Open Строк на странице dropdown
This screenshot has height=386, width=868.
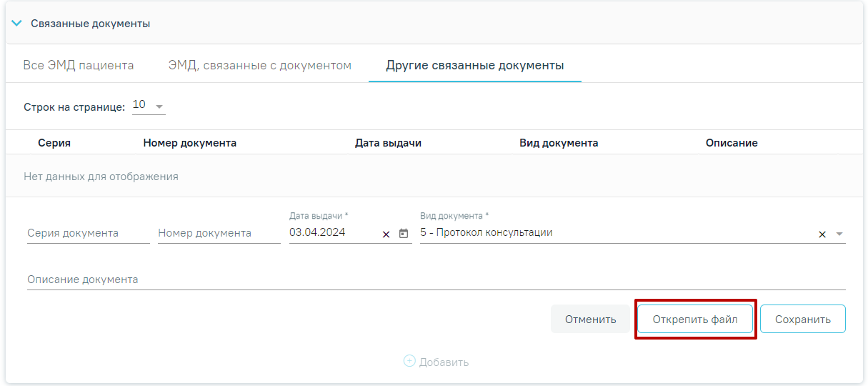click(x=149, y=106)
